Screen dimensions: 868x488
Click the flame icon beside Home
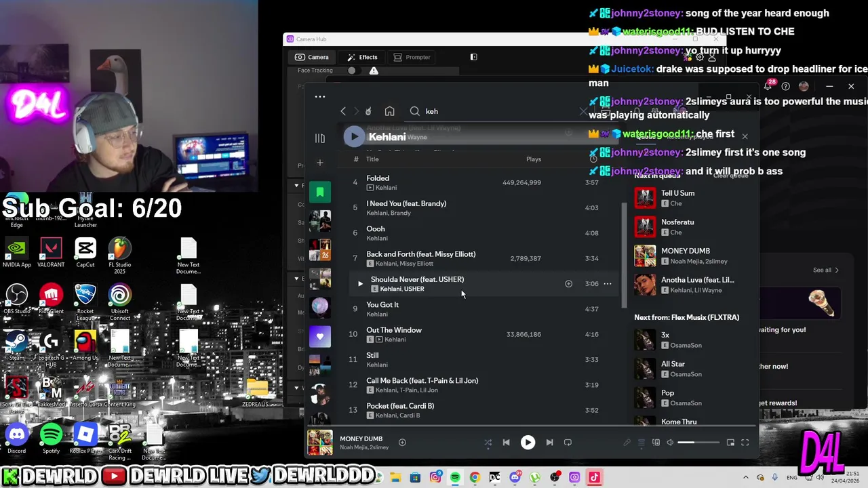tap(368, 111)
